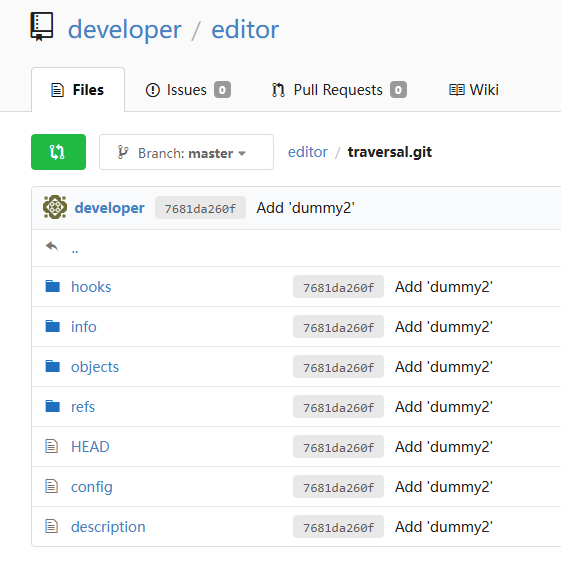This screenshot has width=561, height=565.
Task: Open the editor repository title link
Action: tap(245, 30)
